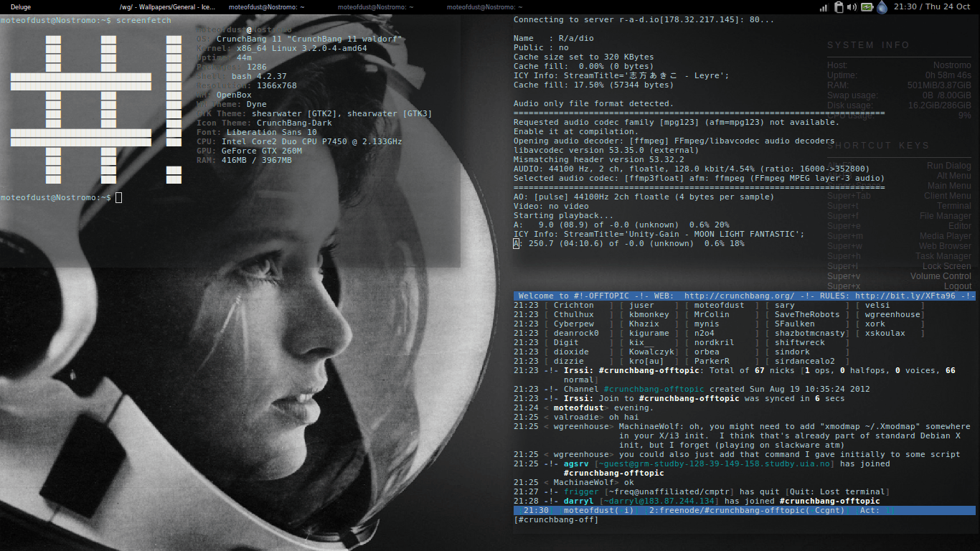980x551 pixels.
Task: Select the 'frigger' has quit line
Action: 702,492
